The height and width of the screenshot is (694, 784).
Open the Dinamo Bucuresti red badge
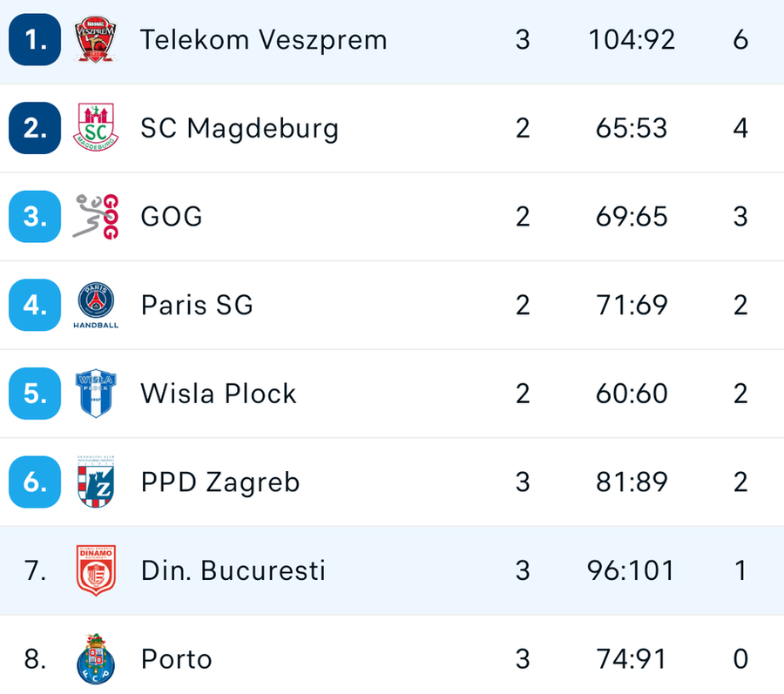[x=96, y=570]
